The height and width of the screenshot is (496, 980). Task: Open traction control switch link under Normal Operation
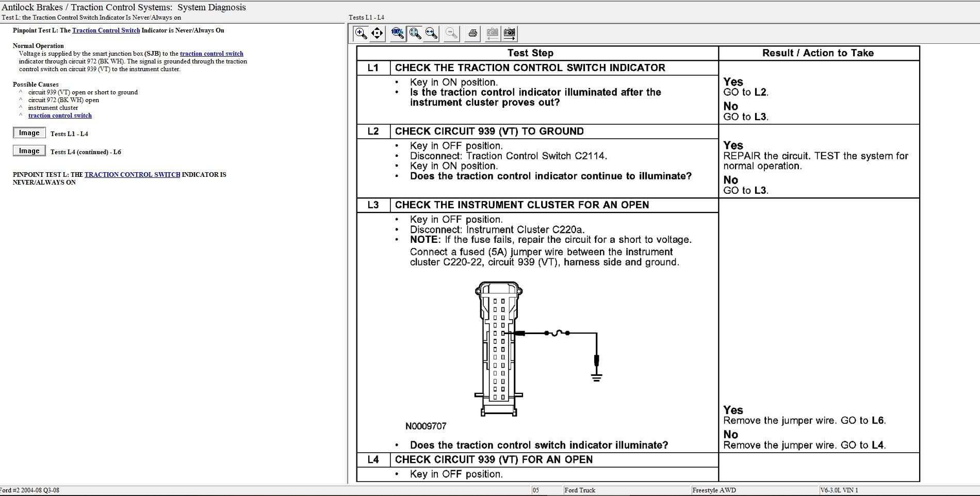point(211,54)
